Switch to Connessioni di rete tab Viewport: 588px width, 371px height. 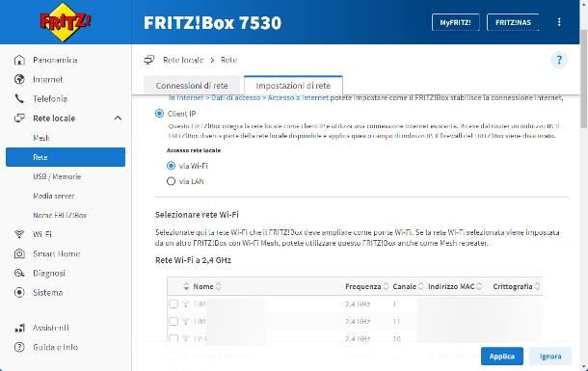tap(192, 86)
